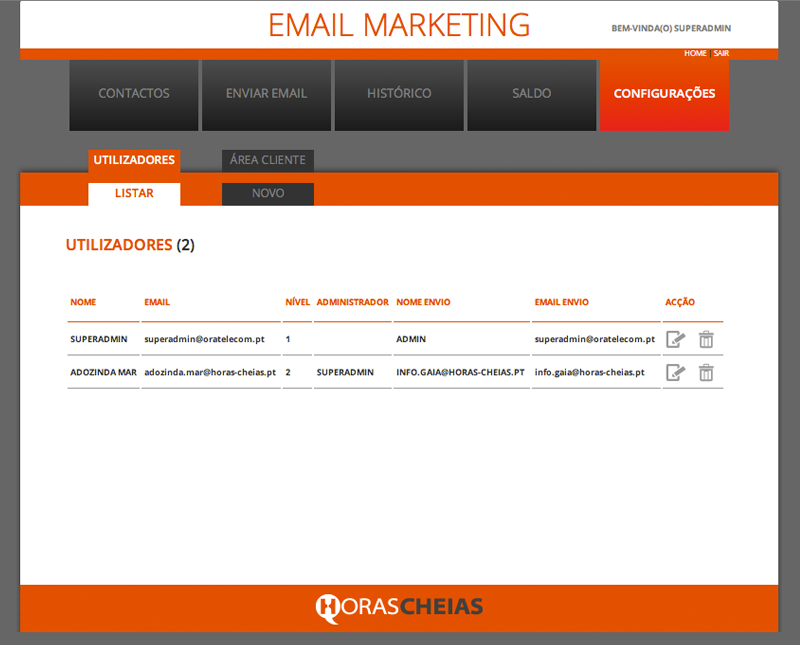
Task: Select the SUPERADMIN name cell
Action: 99,339
